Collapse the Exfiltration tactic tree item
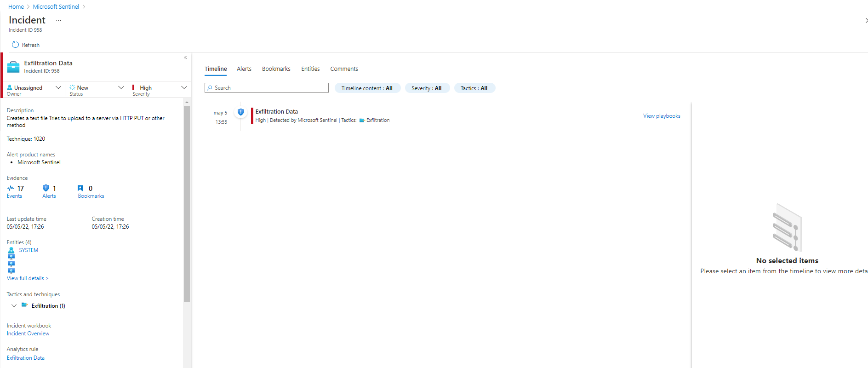Screen dimensions: 868x368 tap(14, 305)
